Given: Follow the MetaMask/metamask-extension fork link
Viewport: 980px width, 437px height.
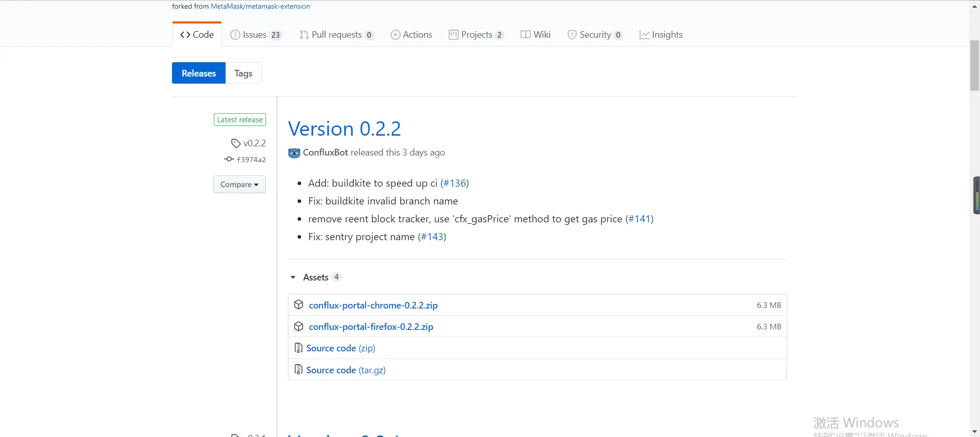Looking at the screenshot, I should pyautogui.click(x=260, y=6).
